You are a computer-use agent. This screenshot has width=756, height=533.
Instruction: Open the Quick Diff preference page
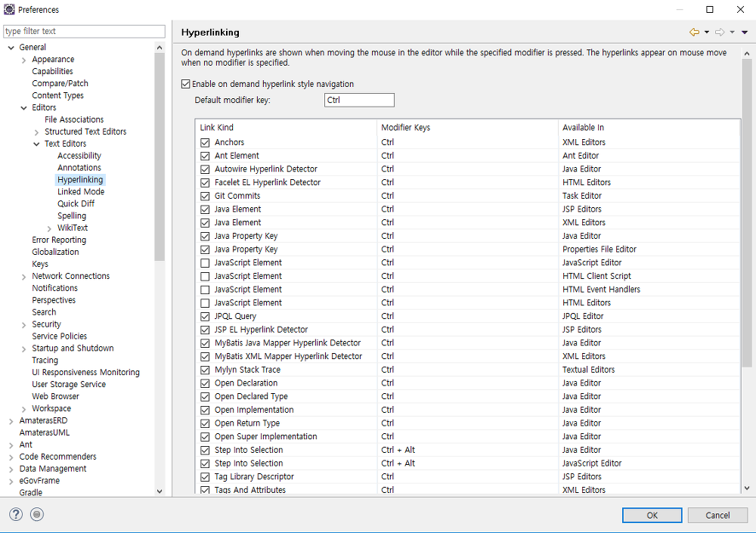tap(76, 203)
